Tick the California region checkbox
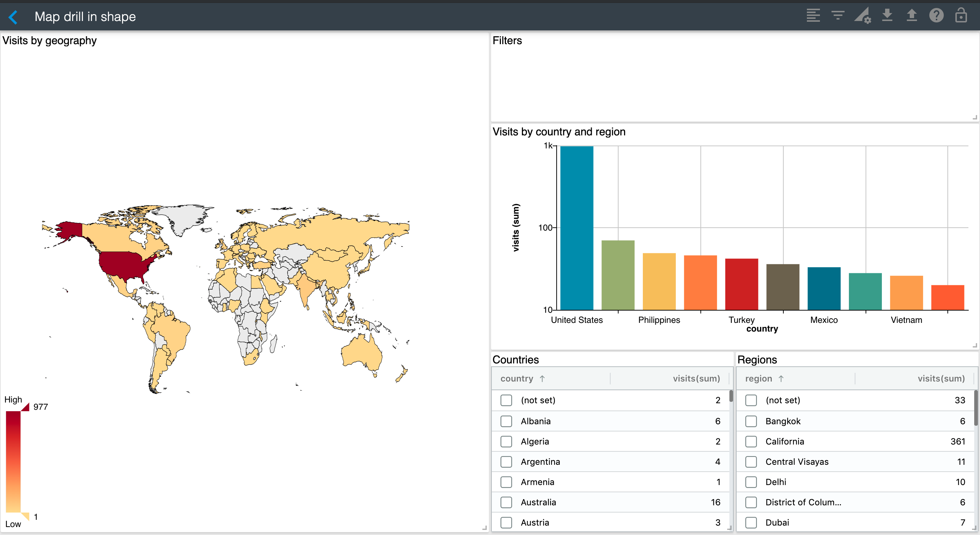 (751, 442)
